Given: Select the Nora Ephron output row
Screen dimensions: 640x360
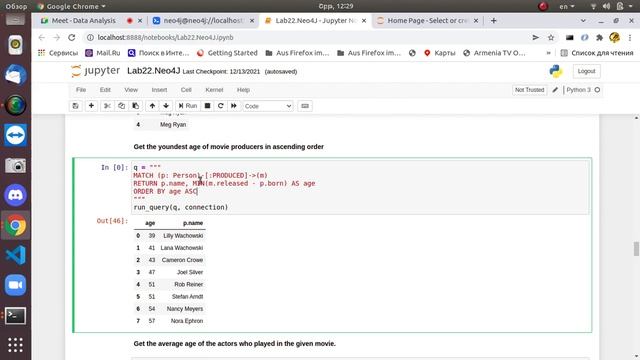Looking at the screenshot, I should (x=169, y=321).
